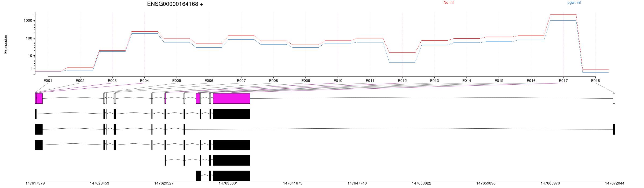Click the exon label E005

177,81
